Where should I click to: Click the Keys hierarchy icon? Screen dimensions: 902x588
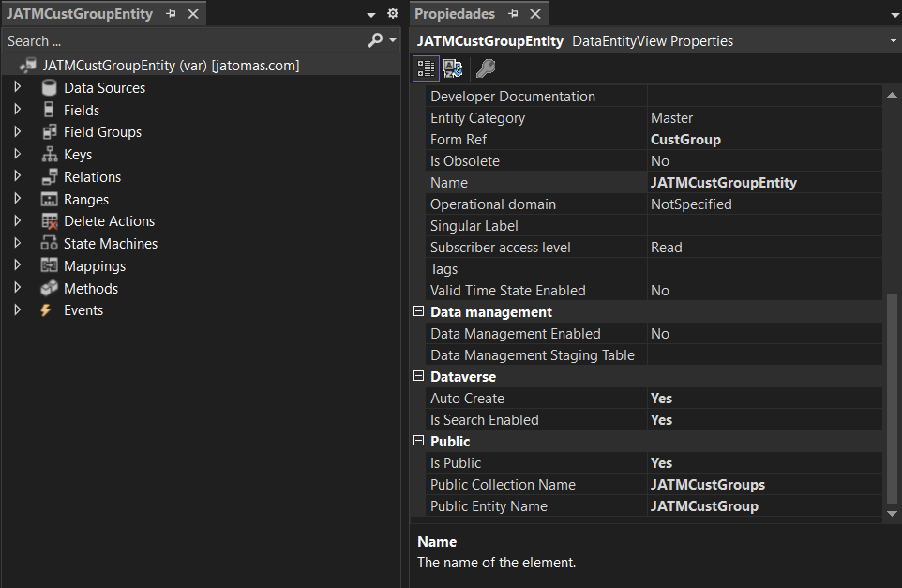click(50, 154)
